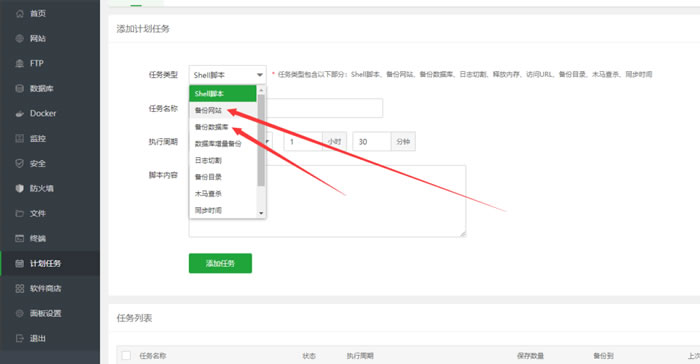
Task: Click the home icon in sidebar
Action: [20, 13]
